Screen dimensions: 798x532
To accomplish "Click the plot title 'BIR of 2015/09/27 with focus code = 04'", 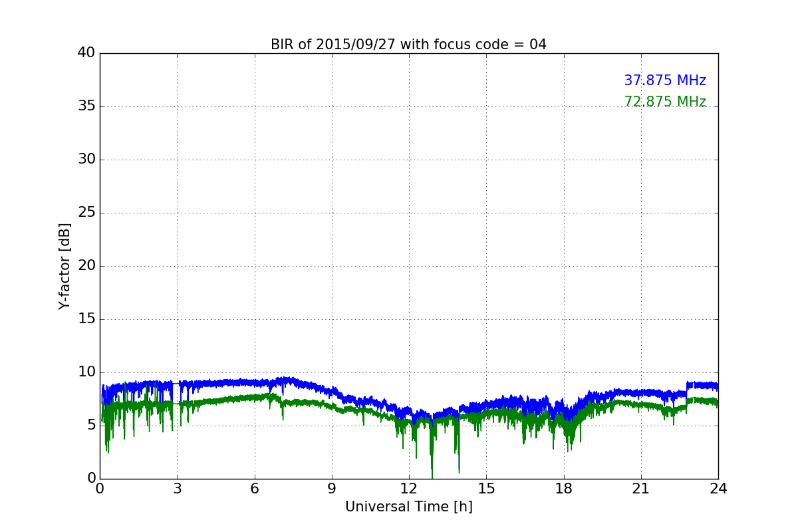I will tap(408, 45).
